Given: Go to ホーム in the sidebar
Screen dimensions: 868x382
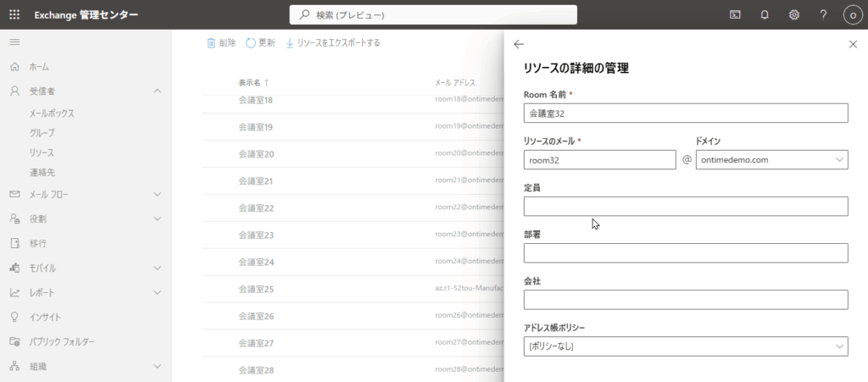Looking at the screenshot, I should coord(39,67).
